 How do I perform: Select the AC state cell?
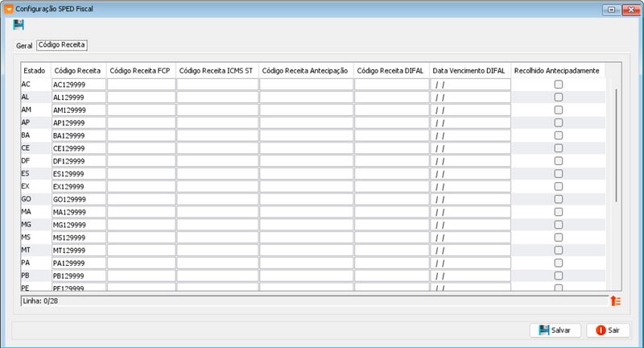click(35, 85)
